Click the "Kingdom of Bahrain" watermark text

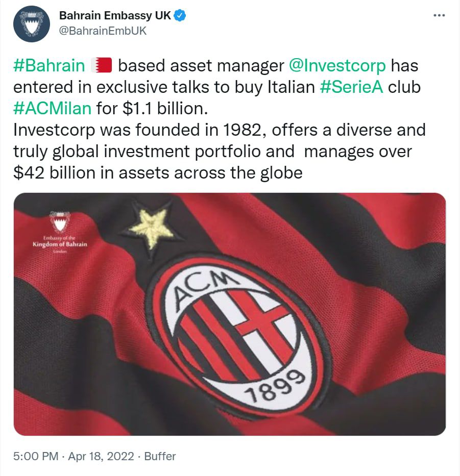coord(60,244)
